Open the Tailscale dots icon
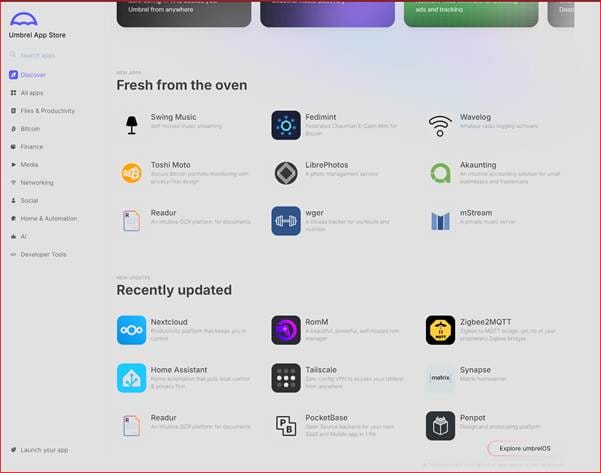 tap(286, 378)
